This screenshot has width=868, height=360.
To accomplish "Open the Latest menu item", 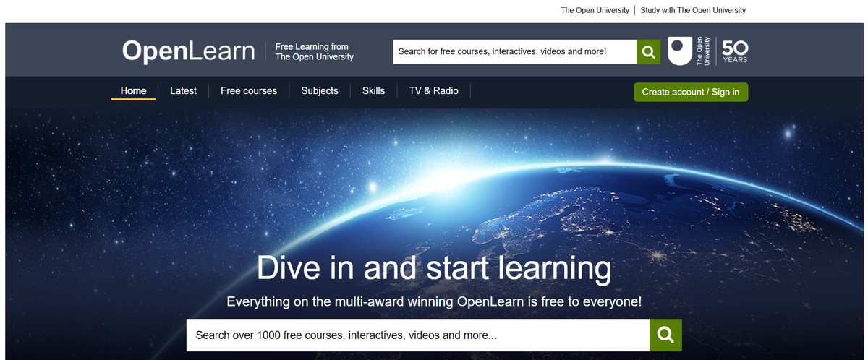I will (183, 91).
